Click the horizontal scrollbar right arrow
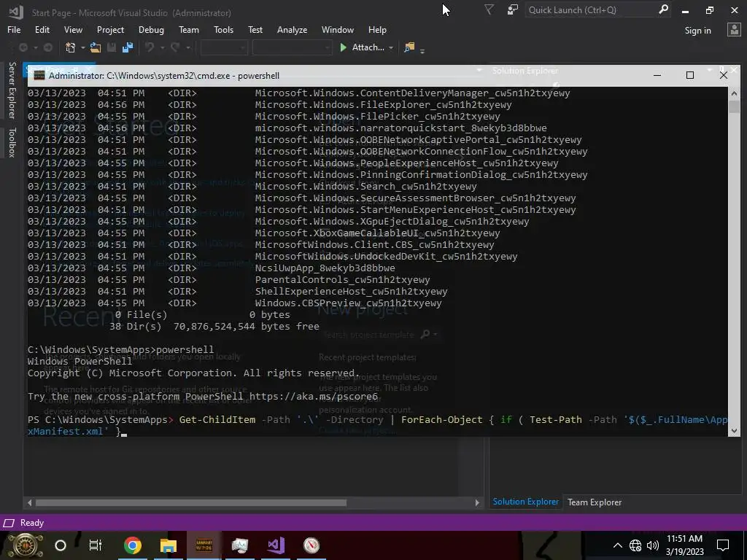Image resolution: width=747 pixels, height=560 pixels. (x=477, y=502)
